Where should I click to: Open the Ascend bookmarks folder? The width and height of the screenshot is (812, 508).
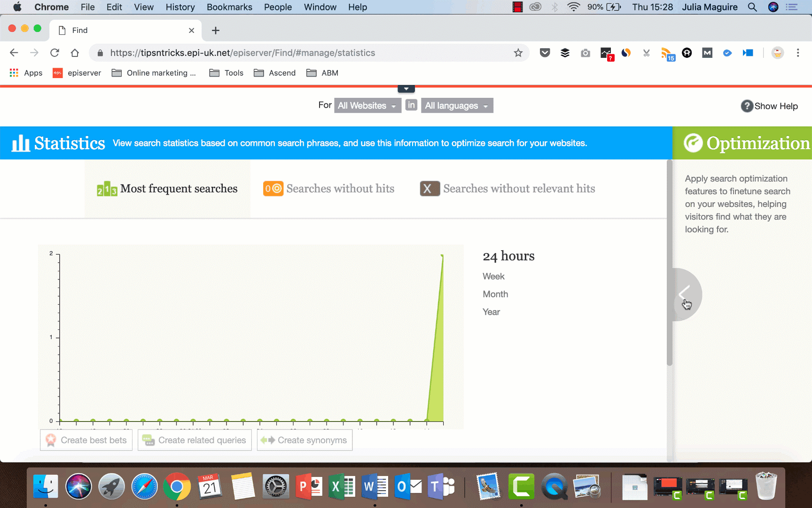pyautogui.click(x=275, y=73)
